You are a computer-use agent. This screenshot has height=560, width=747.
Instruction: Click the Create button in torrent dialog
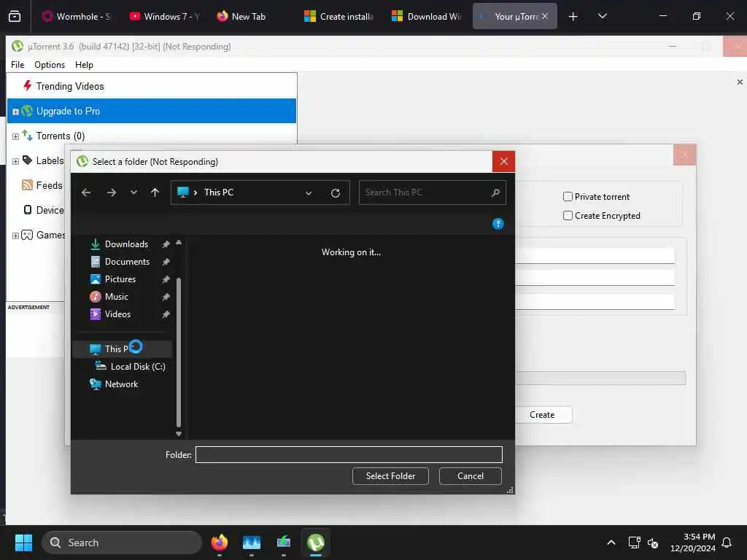tap(542, 415)
